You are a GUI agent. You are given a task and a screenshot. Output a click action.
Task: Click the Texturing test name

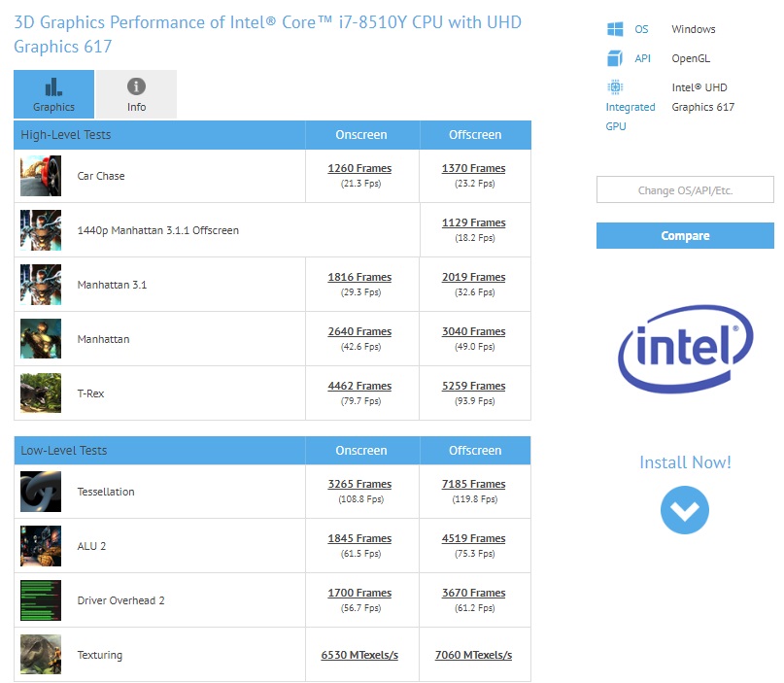coord(99,655)
